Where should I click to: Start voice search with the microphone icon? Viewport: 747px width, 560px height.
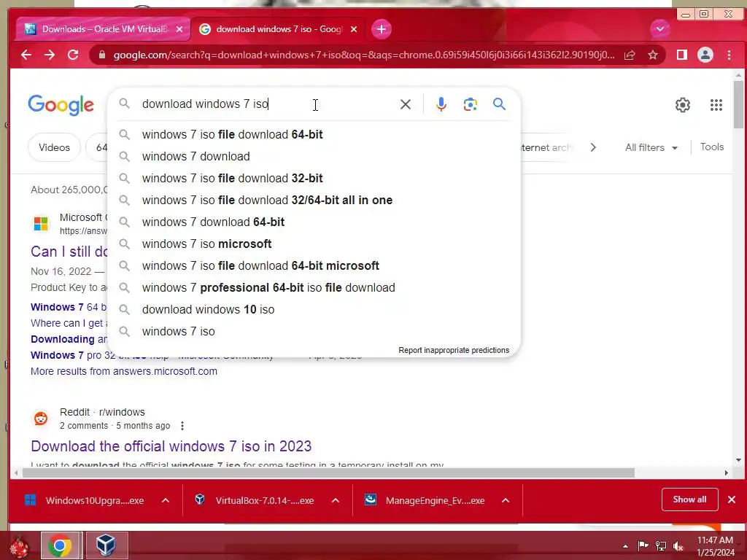tap(441, 104)
